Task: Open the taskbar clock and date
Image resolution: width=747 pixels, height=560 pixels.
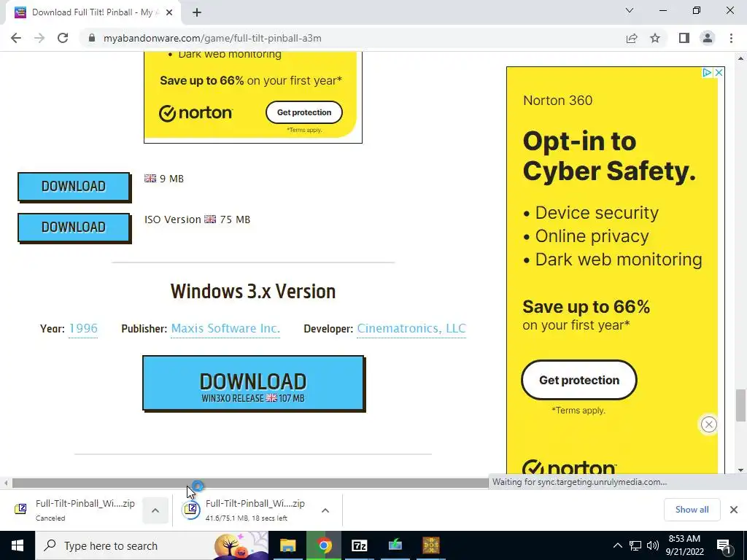Action: (684, 545)
